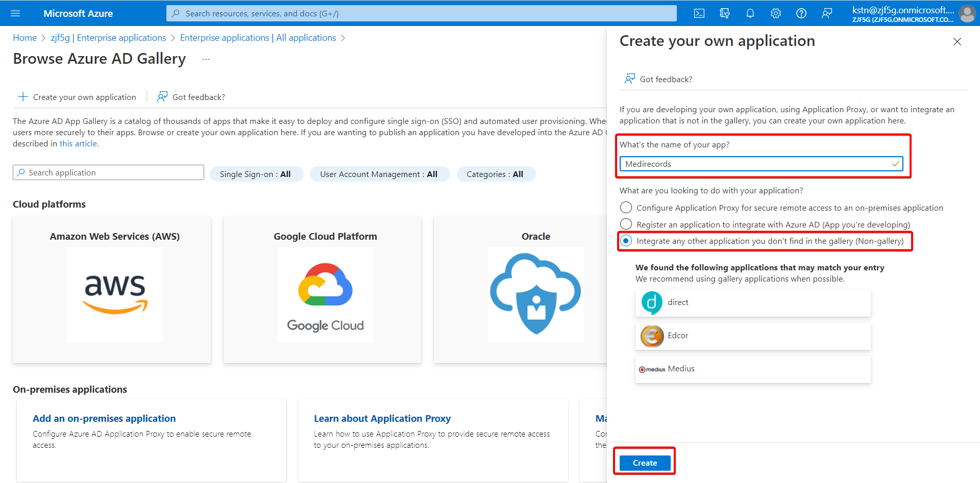Open the Single Sign-on filter

pyautogui.click(x=256, y=174)
